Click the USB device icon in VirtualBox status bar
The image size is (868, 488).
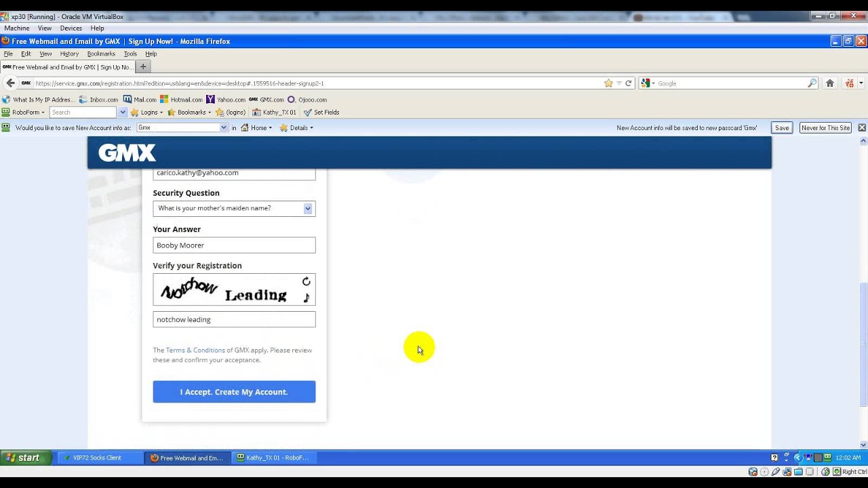[x=776, y=472]
